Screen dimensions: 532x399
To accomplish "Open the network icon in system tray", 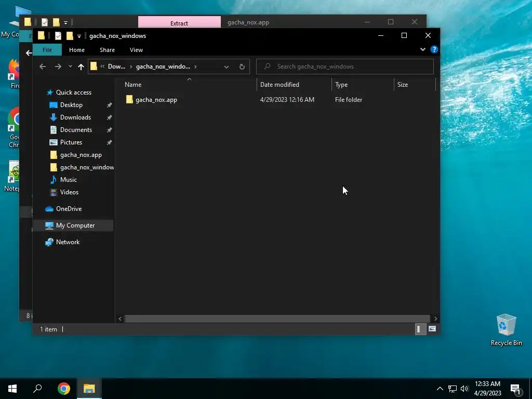I will 453,389.
